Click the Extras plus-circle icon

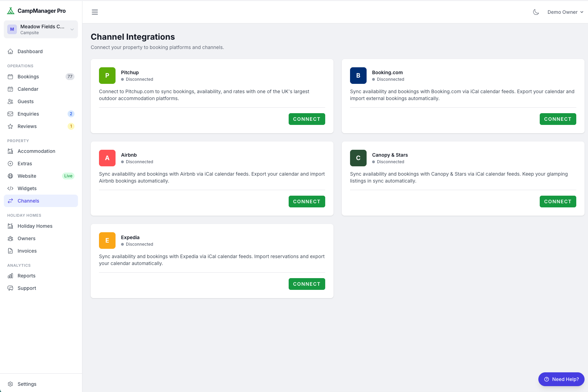tap(10, 164)
